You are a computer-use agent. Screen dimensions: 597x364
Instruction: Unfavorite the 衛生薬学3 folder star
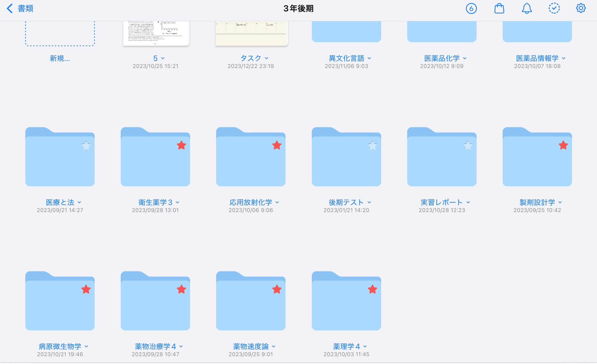182,146
